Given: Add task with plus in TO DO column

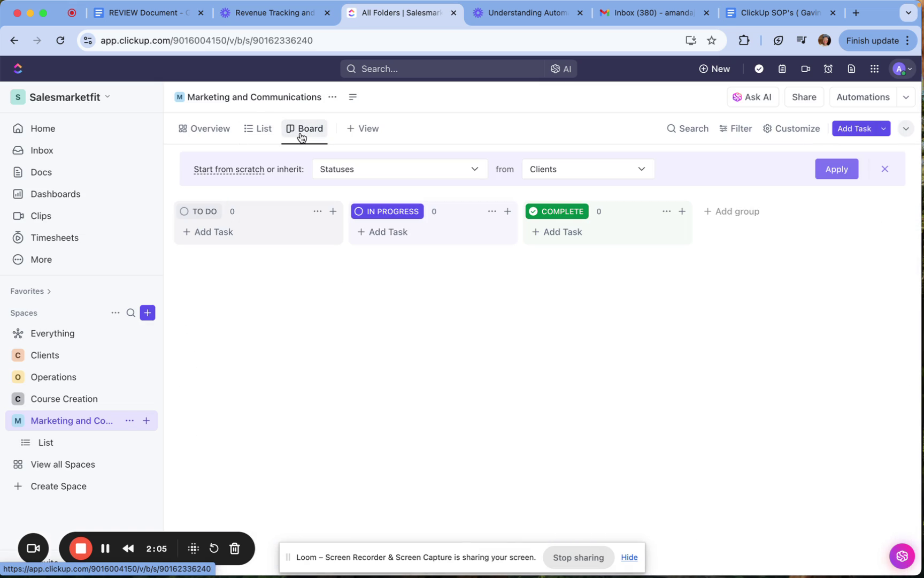Looking at the screenshot, I should tap(333, 211).
